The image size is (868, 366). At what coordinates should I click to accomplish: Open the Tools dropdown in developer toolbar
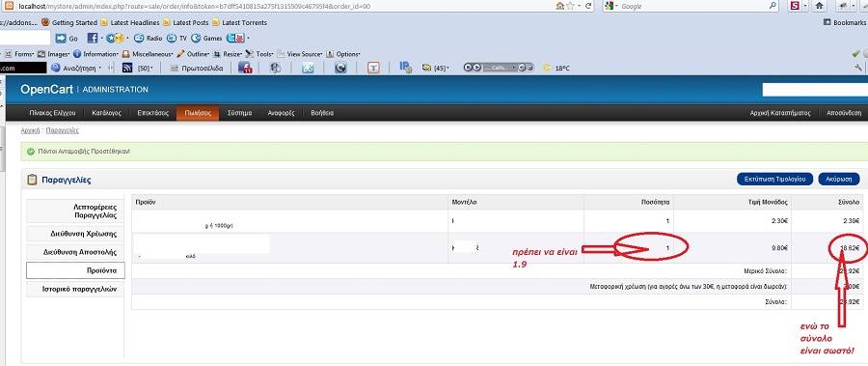point(259,54)
